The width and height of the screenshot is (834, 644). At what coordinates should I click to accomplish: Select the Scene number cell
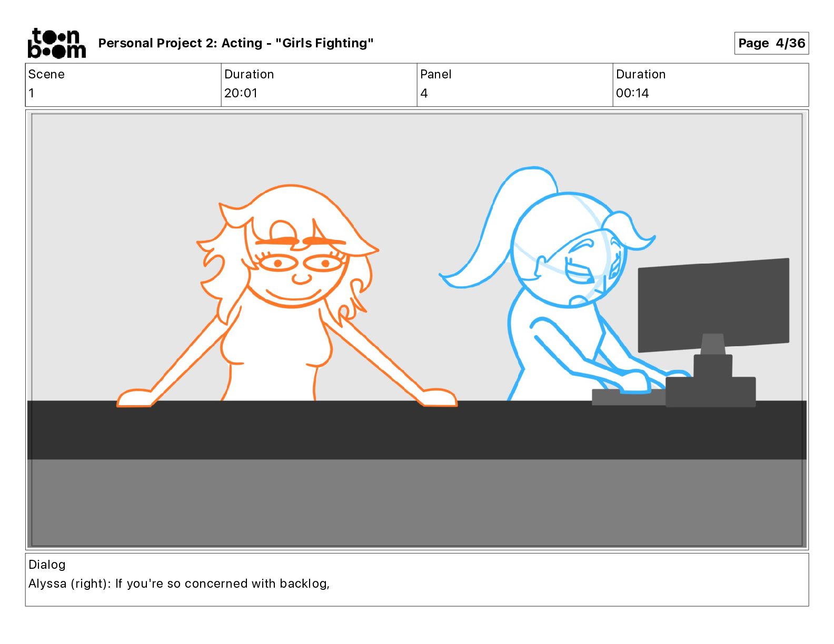123,85
